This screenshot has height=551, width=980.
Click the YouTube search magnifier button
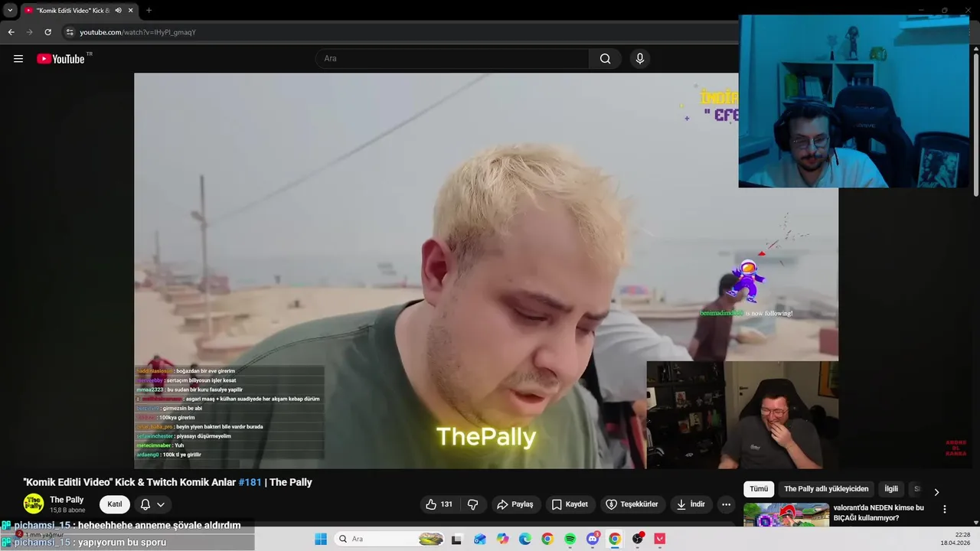[605, 59]
